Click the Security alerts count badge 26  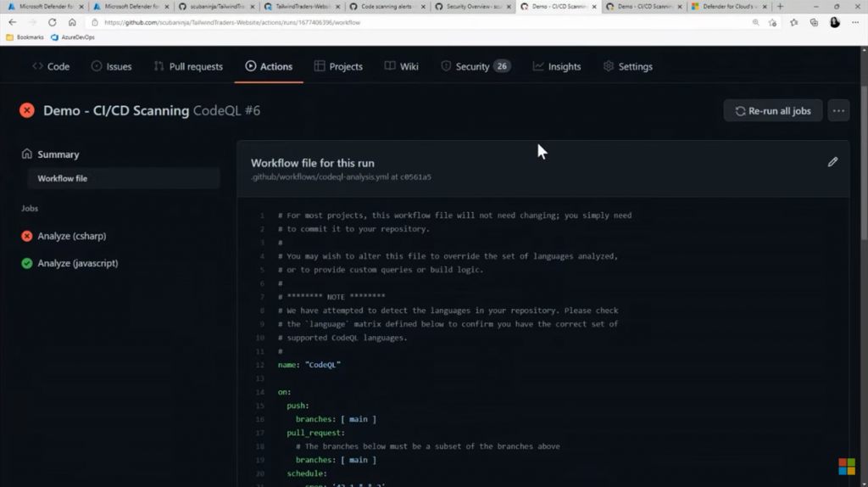click(x=502, y=66)
